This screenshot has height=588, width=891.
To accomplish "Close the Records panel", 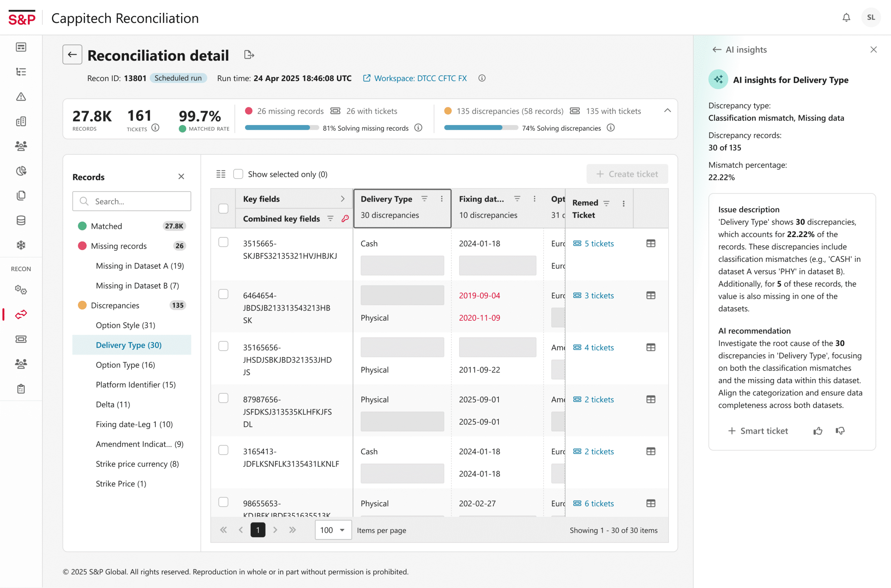I will click(x=181, y=177).
